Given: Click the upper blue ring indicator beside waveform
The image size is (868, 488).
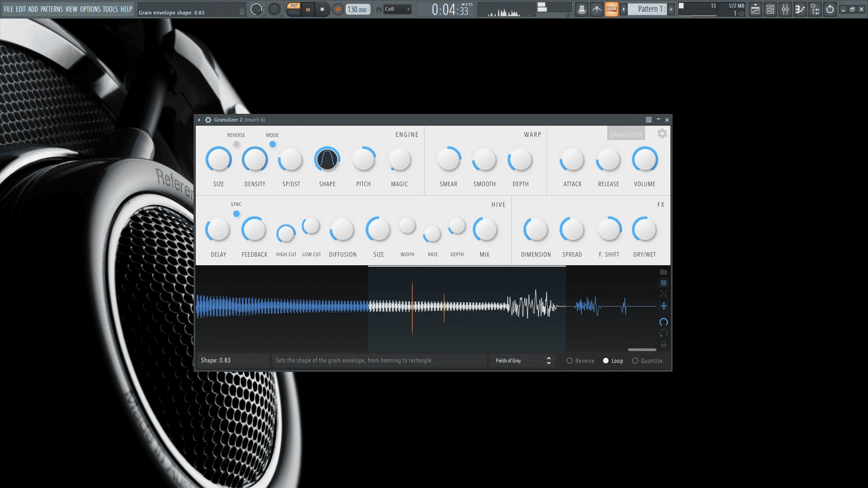Looking at the screenshot, I should pyautogui.click(x=663, y=322).
